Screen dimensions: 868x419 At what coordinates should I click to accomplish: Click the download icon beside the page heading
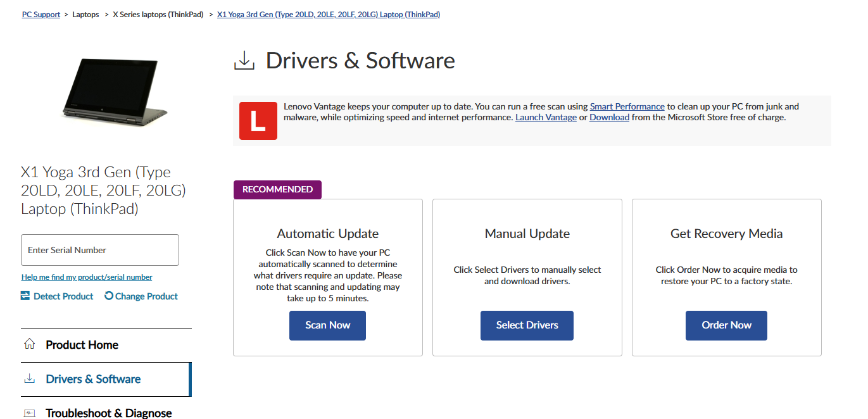pyautogui.click(x=244, y=61)
